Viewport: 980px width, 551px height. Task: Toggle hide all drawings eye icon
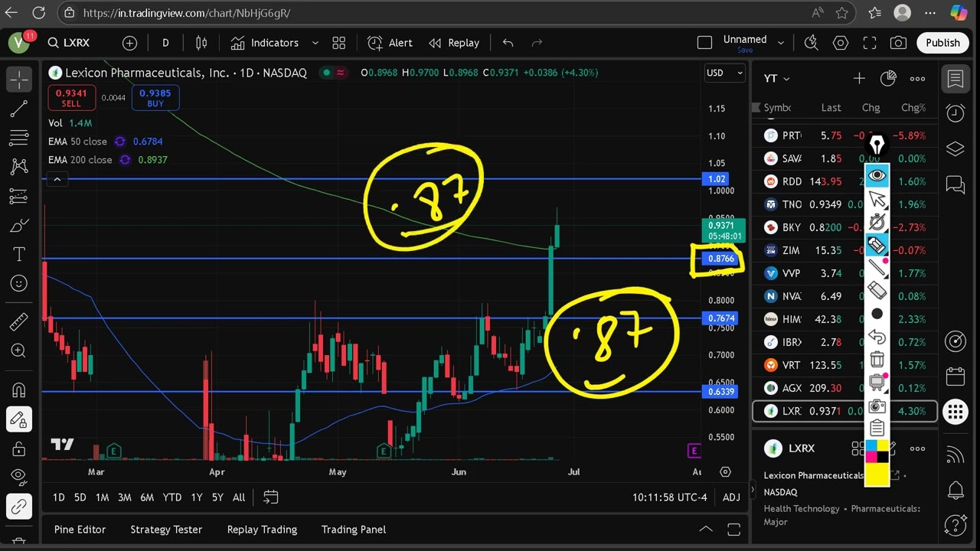pos(19,476)
